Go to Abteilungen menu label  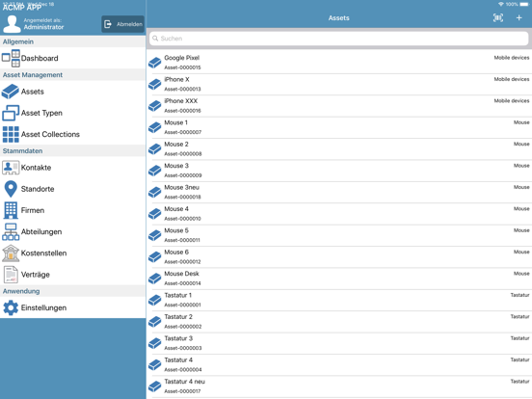[41, 231]
